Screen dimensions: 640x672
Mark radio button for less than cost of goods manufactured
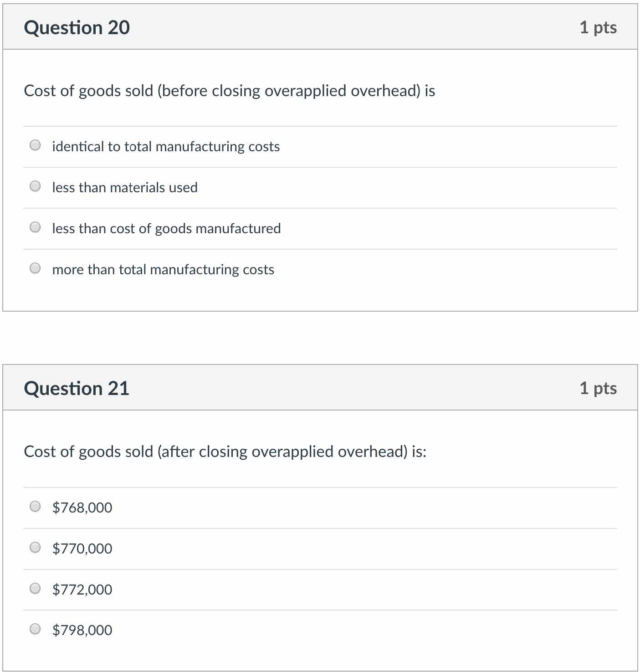(35, 227)
